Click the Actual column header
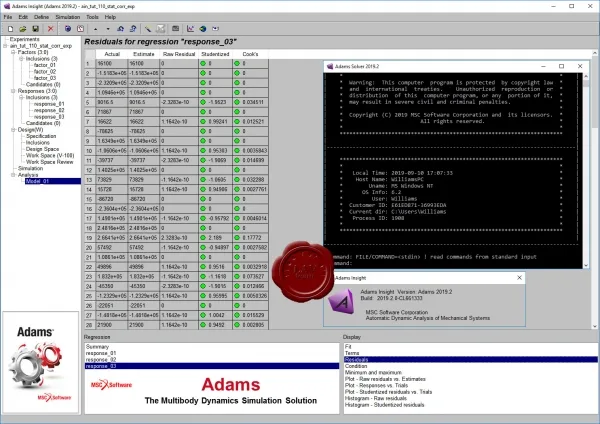600x424 pixels. 112,54
